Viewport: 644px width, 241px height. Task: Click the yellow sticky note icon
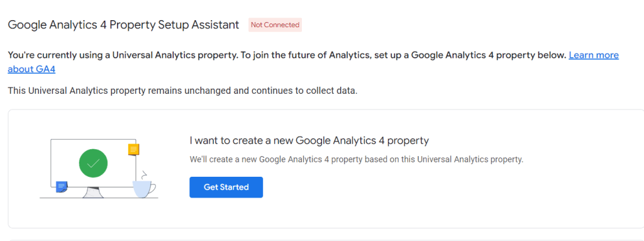coord(134,149)
